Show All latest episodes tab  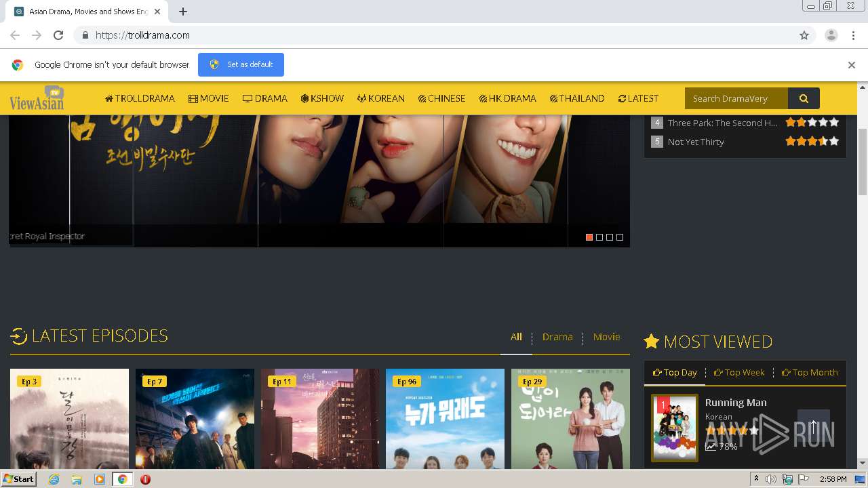[516, 337]
